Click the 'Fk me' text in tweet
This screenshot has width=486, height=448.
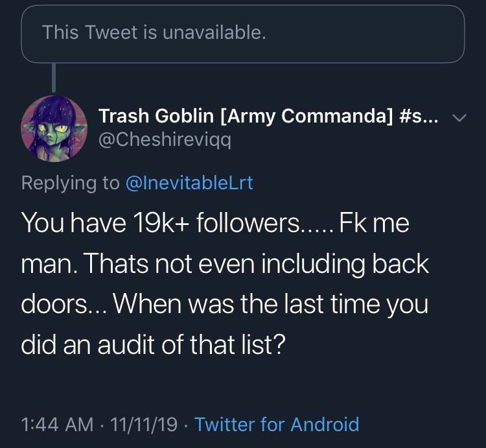(x=374, y=222)
